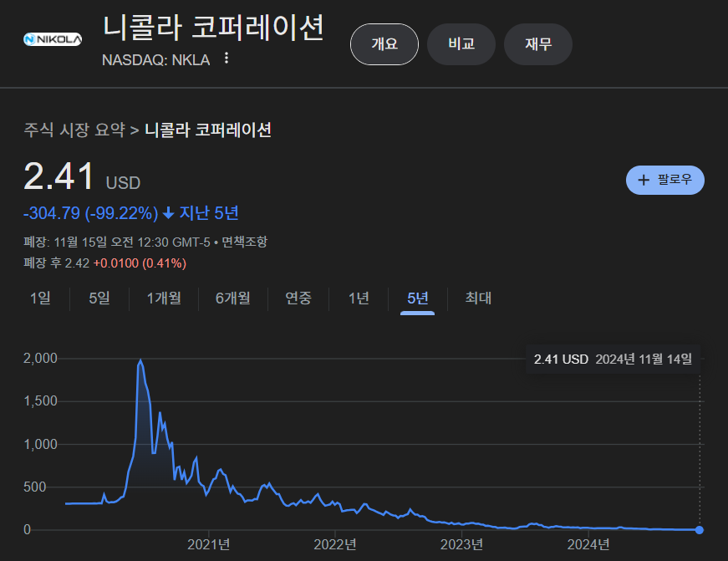Image resolution: width=728 pixels, height=561 pixels.
Task: Click the 면책조항 disclaimer link
Action: point(244,242)
